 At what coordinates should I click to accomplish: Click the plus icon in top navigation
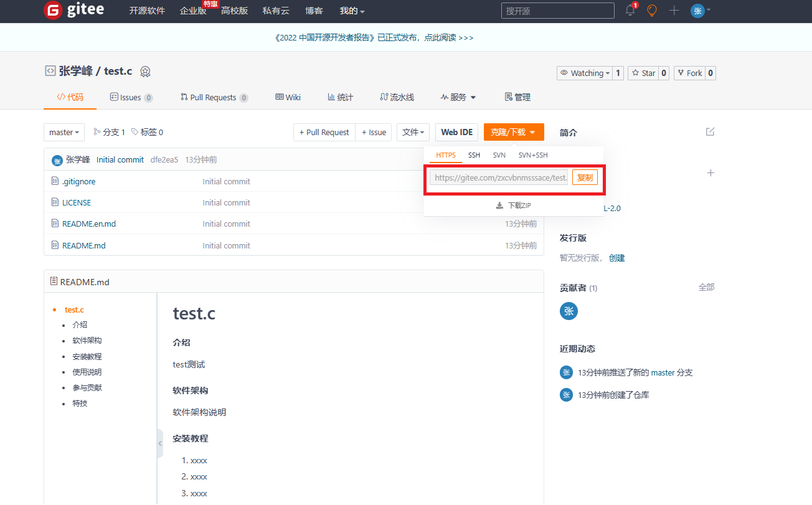pos(674,11)
